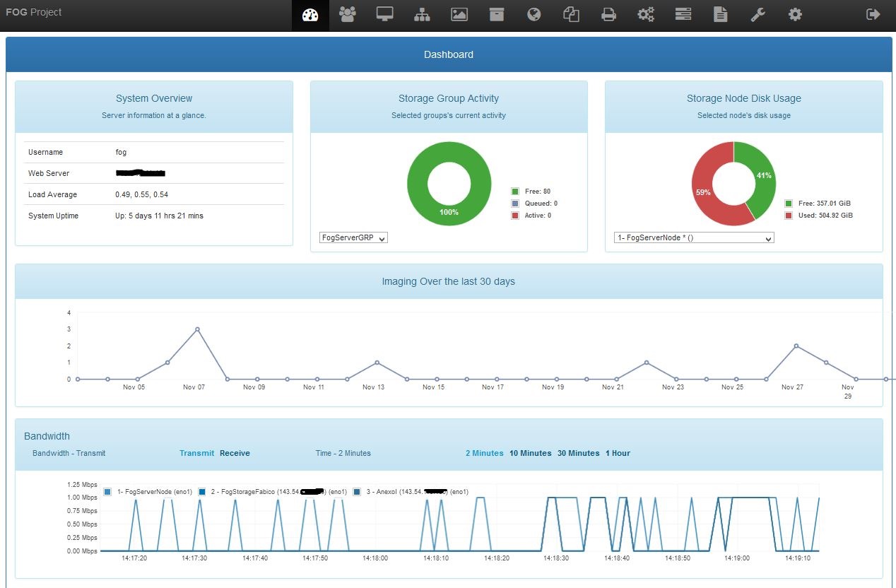Open the Images picture icon
This screenshot has height=588, width=896.
tap(459, 14)
